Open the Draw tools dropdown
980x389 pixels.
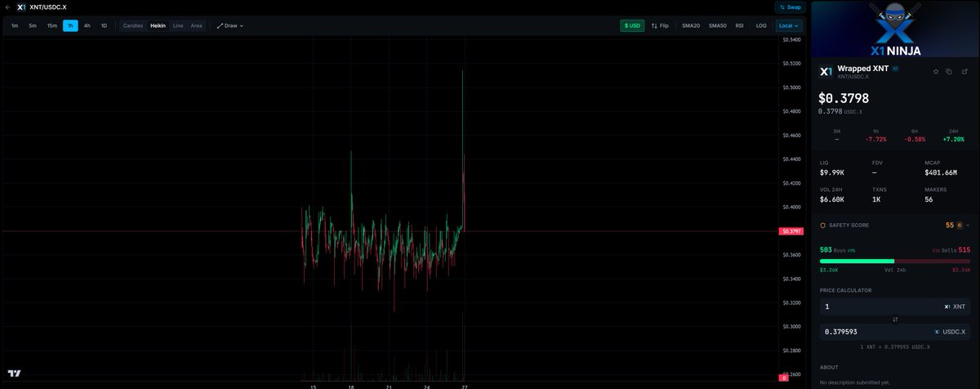[x=230, y=25]
